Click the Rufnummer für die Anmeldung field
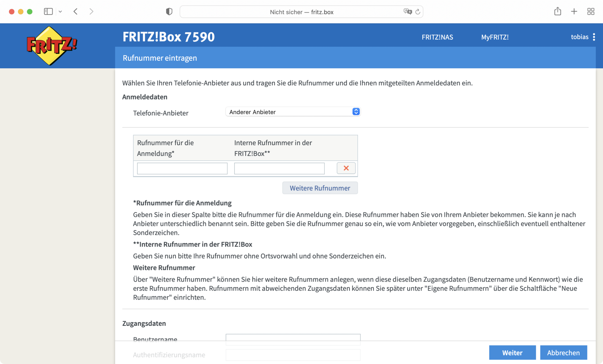The height and width of the screenshot is (364, 603). 182,168
